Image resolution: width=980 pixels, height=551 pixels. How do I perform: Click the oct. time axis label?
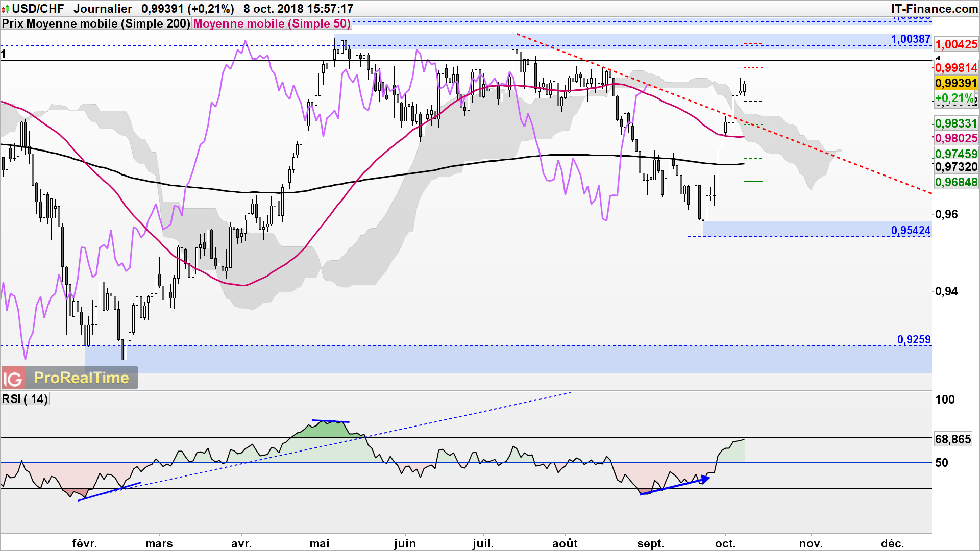point(725,543)
